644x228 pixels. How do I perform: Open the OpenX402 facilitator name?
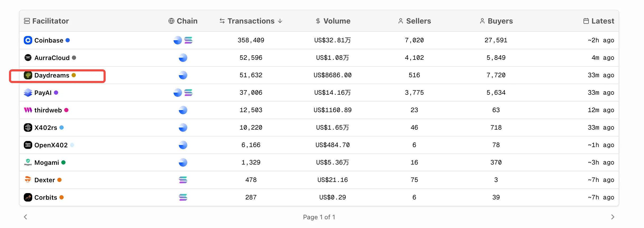click(51, 145)
